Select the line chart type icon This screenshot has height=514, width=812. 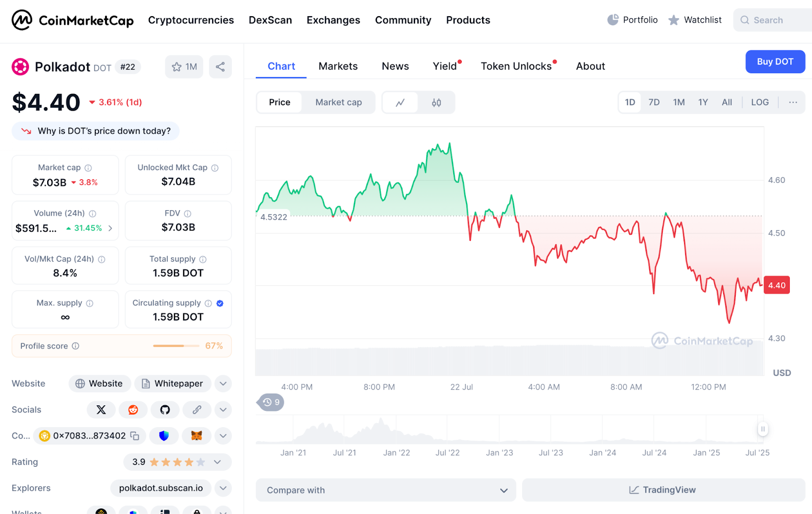click(400, 103)
